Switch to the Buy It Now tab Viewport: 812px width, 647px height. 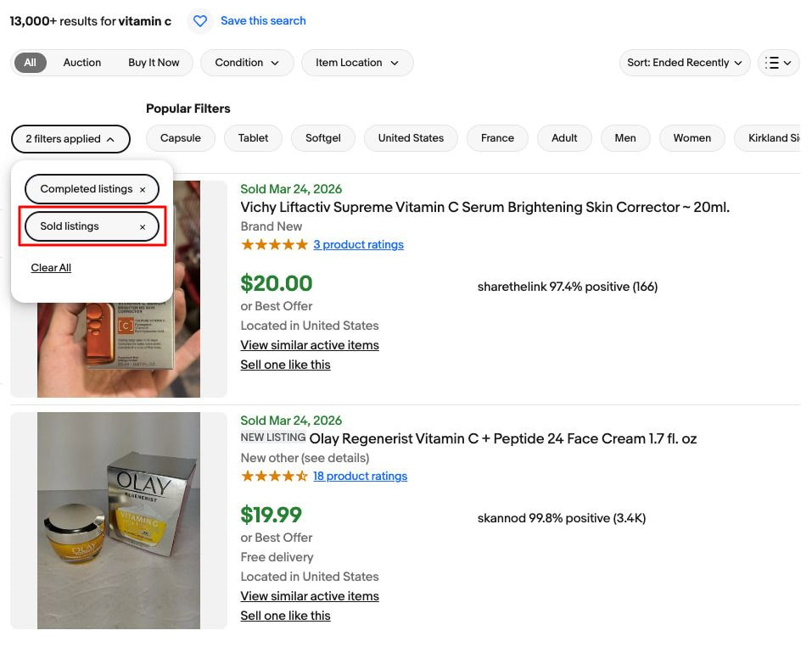point(154,63)
